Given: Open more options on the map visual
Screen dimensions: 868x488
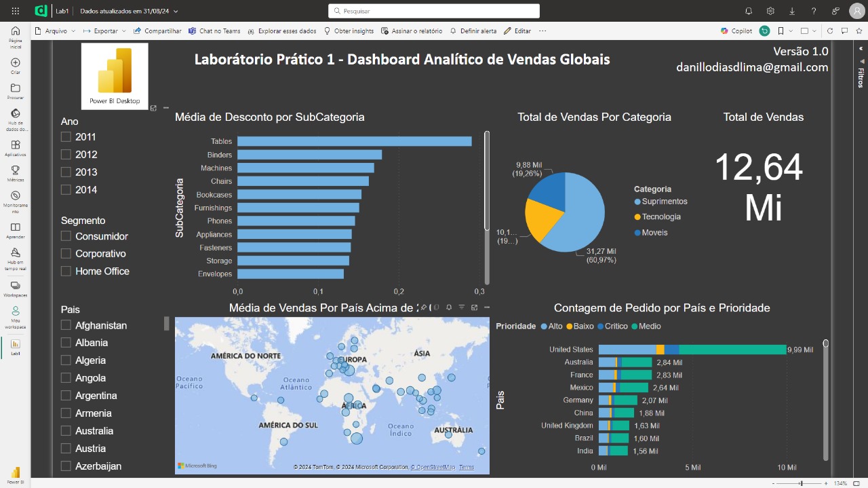Looking at the screenshot, I should point(486,307).
